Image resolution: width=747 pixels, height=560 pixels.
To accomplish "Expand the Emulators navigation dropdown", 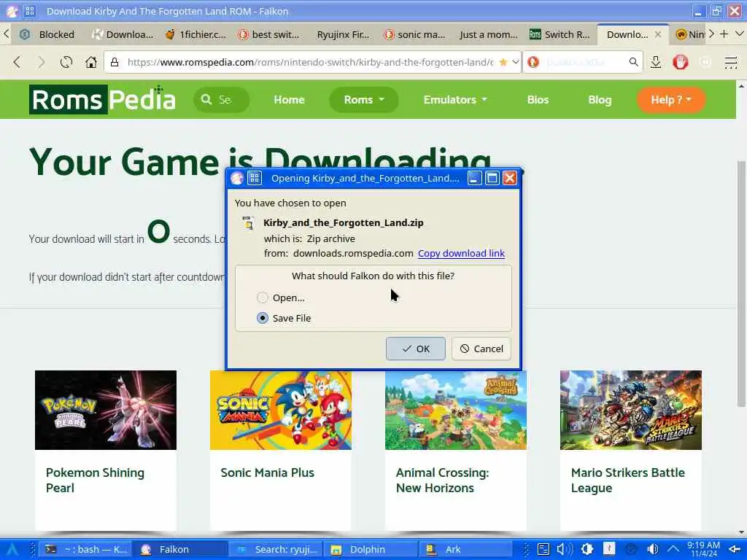I will (x=455, y=99).
